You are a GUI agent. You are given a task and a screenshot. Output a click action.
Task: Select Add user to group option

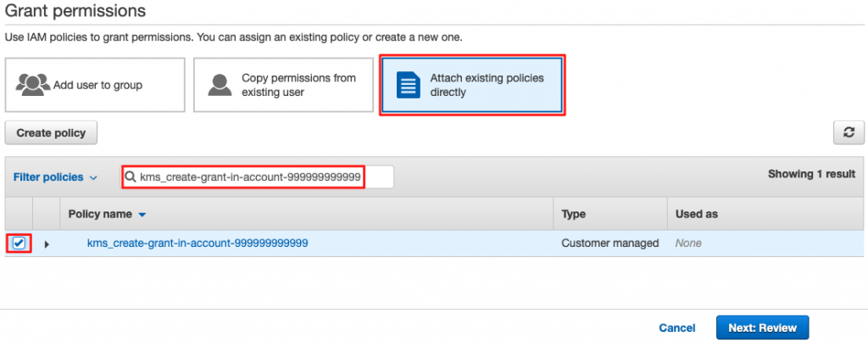tap(95, 85)
